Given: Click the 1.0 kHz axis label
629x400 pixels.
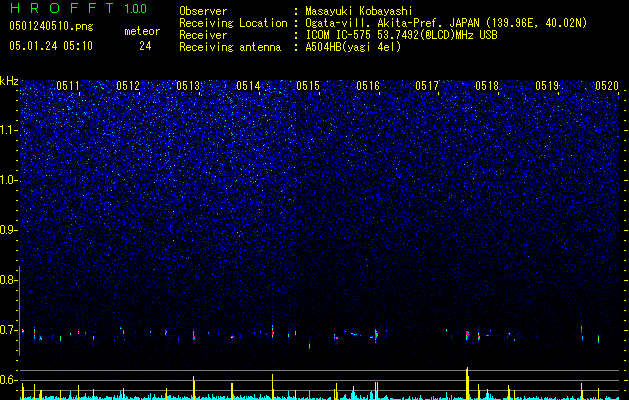Looking at the screenshot, I should coord(8,180).
